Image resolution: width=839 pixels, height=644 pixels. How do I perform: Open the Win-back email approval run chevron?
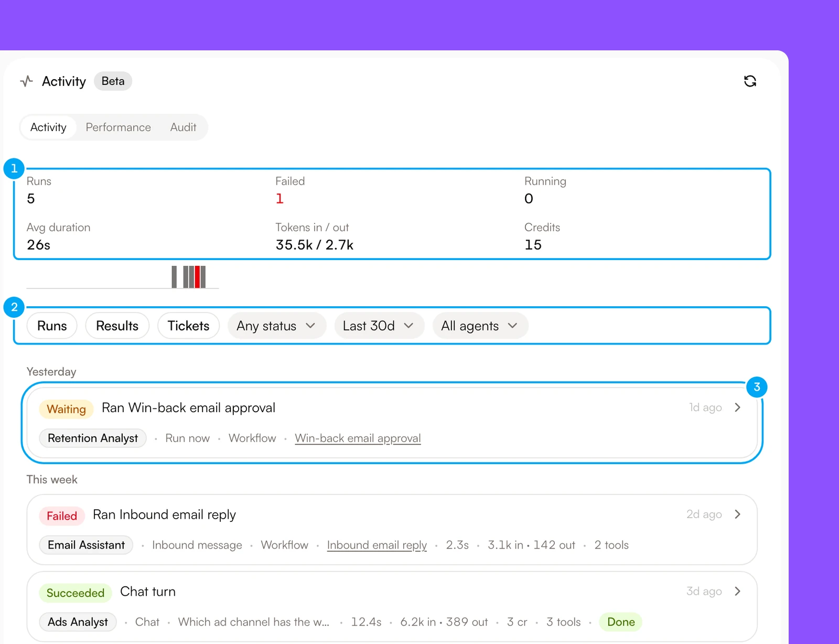738,407
